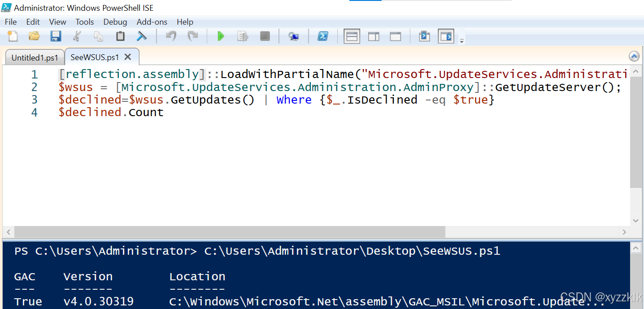Clear console pane icon

click(142, 36)
